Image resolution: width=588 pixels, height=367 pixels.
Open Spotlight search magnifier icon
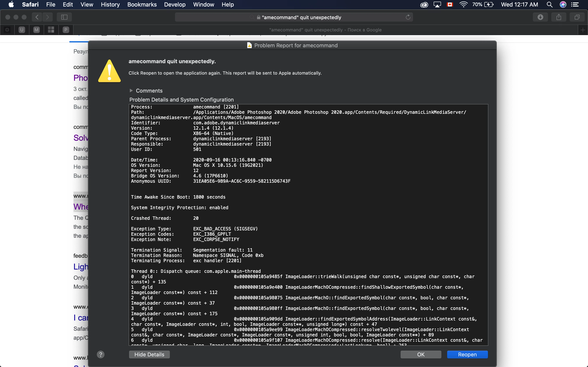coord(549,4)
